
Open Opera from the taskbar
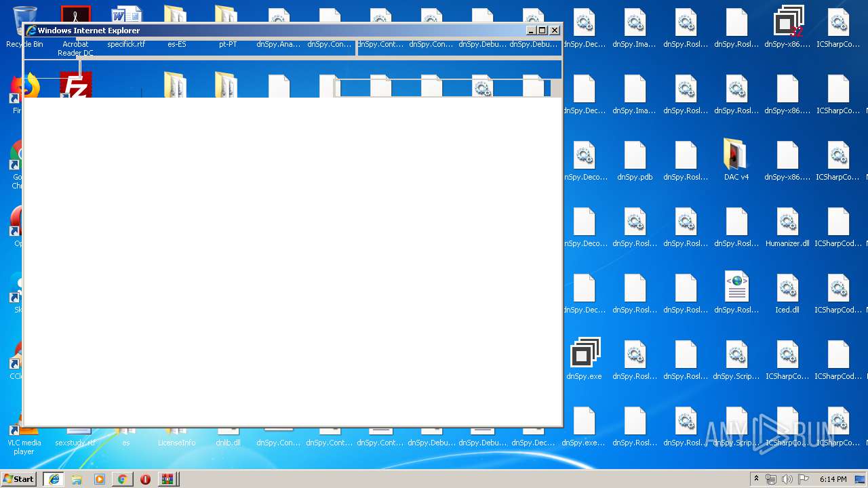(x=145, y=479)
